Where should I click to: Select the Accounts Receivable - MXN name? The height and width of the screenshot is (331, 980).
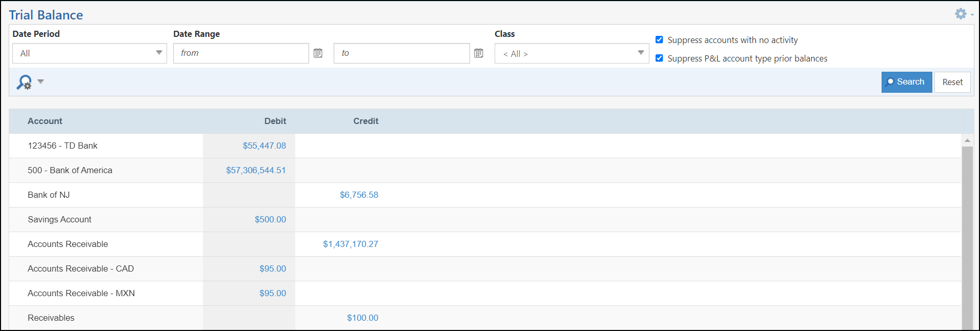pyautogui.click(x=81, y=293)
